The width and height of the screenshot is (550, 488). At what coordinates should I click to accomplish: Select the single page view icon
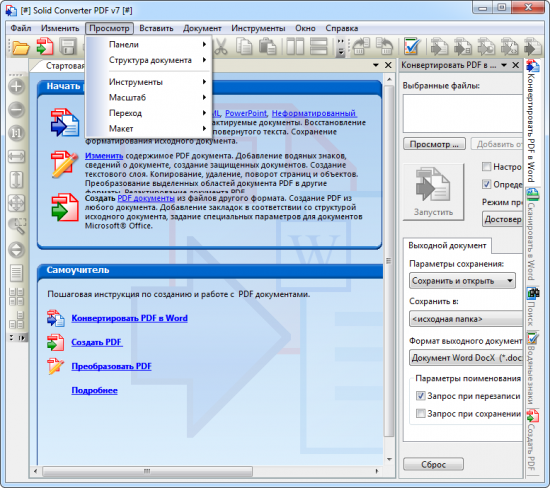16,273
